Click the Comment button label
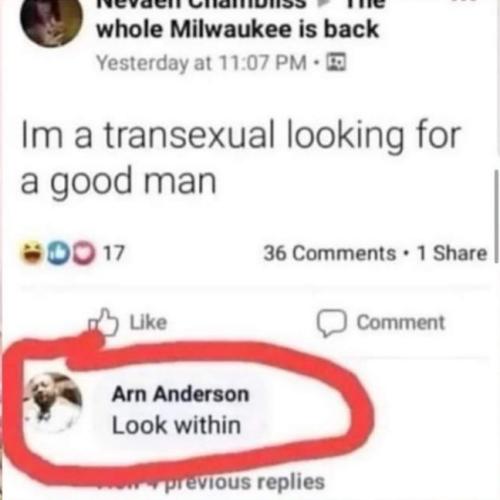The height and width of the screenshot is (500, 500). [401, 323]
